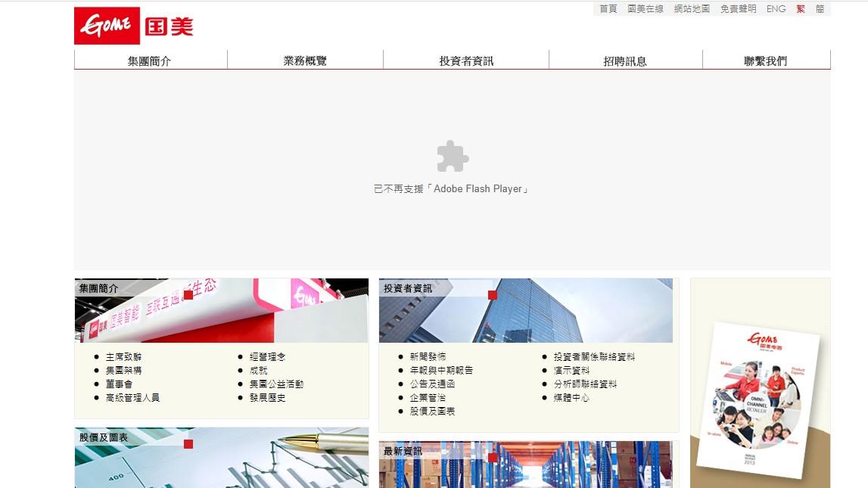868x488 pixels.
Task: Select 簡 simplified Chinese option
Action: click(820, 9)
